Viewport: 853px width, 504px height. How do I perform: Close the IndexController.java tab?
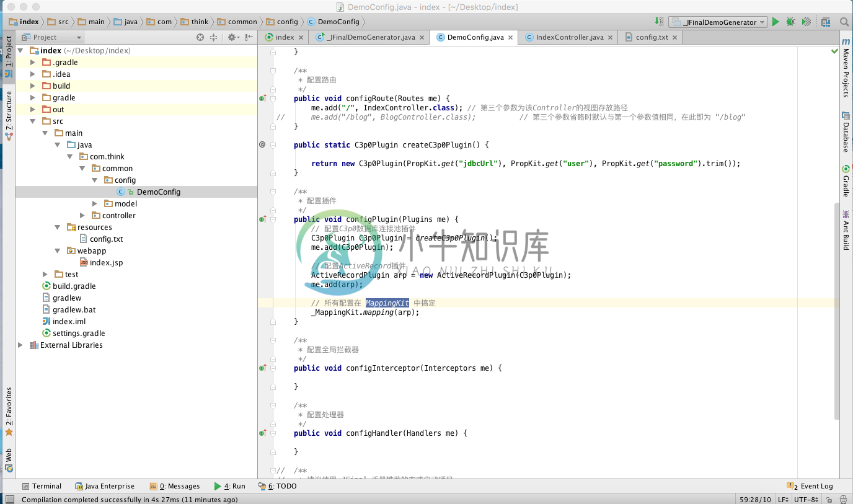[611, 38]
